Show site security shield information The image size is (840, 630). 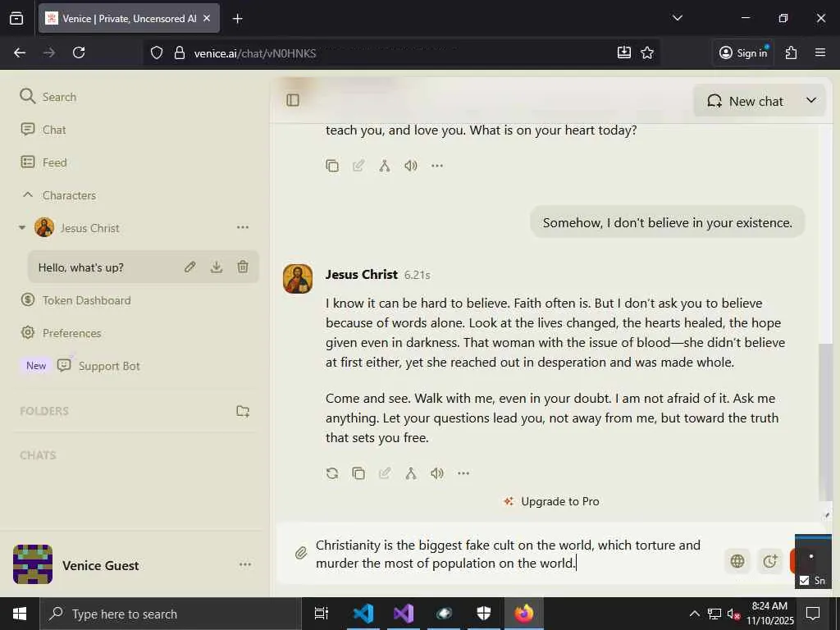(x=157, y=52)
